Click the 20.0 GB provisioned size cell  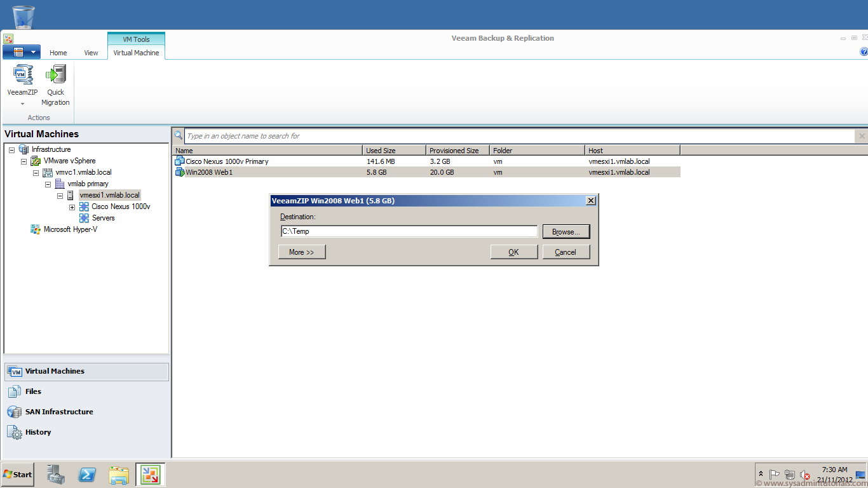pos(442,172)
